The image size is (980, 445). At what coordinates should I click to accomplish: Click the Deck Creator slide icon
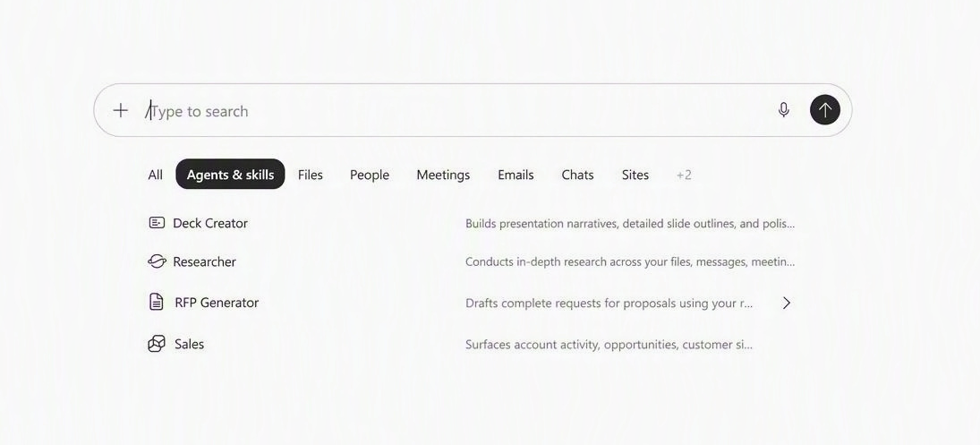click(x=157, y=222)
